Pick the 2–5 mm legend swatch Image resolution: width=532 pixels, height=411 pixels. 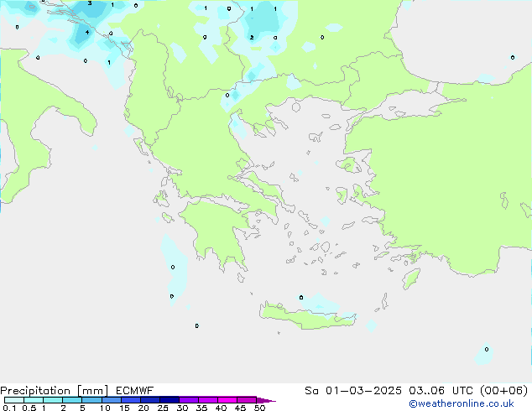tap(72, 400)
